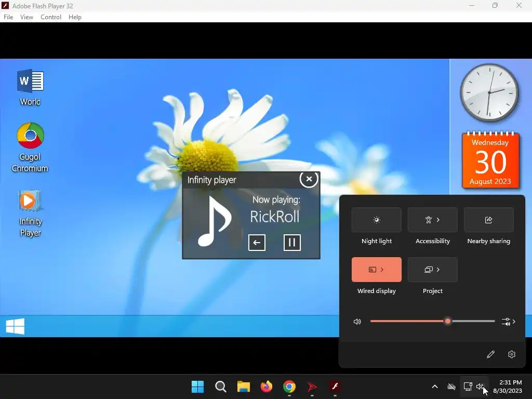The image size is (532, 399).
Task: Open the Flash Windows 8 Start button
Action: (15, 326)
